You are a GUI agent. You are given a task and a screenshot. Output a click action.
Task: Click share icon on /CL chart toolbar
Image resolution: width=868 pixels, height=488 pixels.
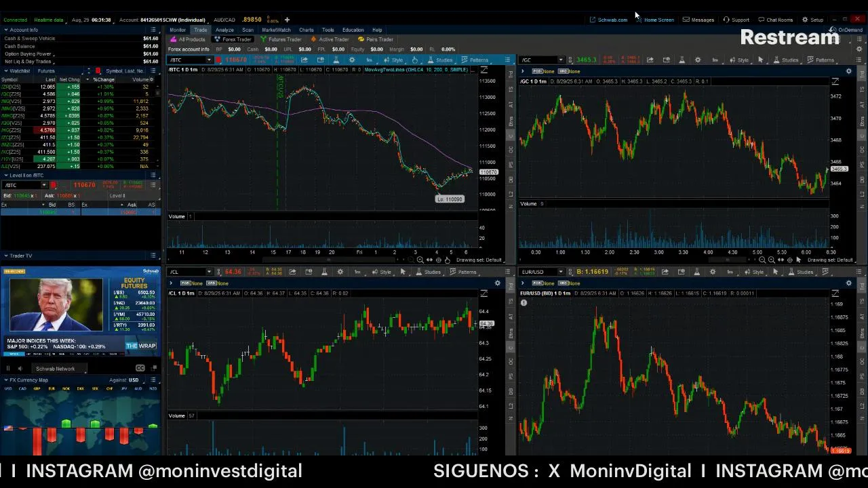[x=292, y=272]
